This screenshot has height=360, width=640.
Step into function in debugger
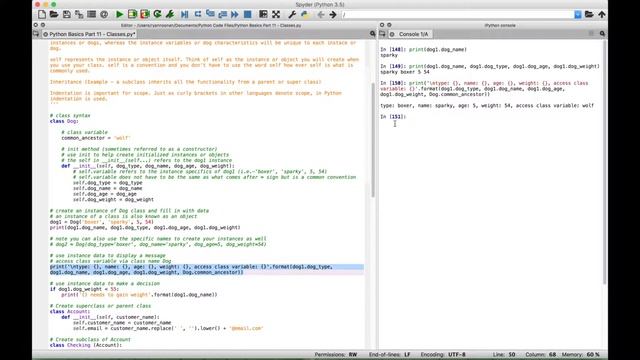click(210, 14)
